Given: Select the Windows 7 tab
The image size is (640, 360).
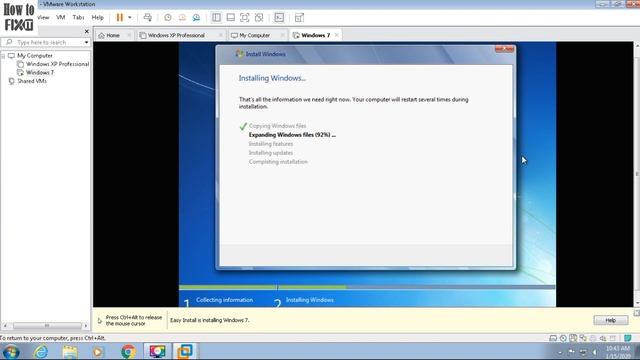Looking at the screenshot, I should pyautogui.click(x=316, y=36).
